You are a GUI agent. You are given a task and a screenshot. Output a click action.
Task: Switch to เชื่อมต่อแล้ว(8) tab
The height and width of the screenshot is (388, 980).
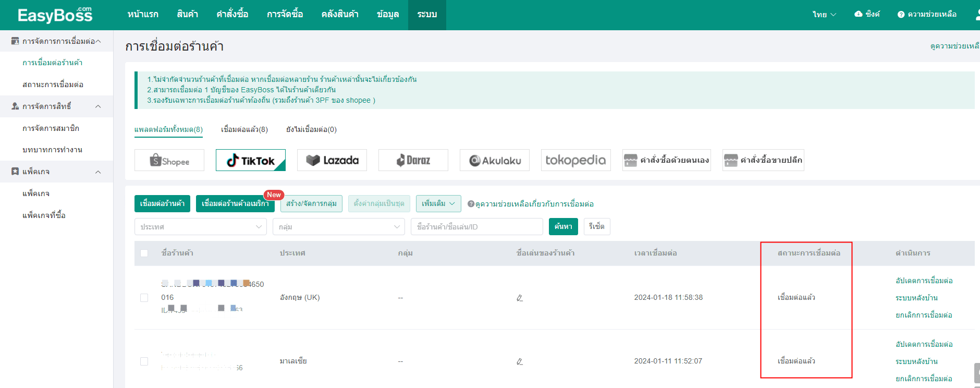click(244, 129)
